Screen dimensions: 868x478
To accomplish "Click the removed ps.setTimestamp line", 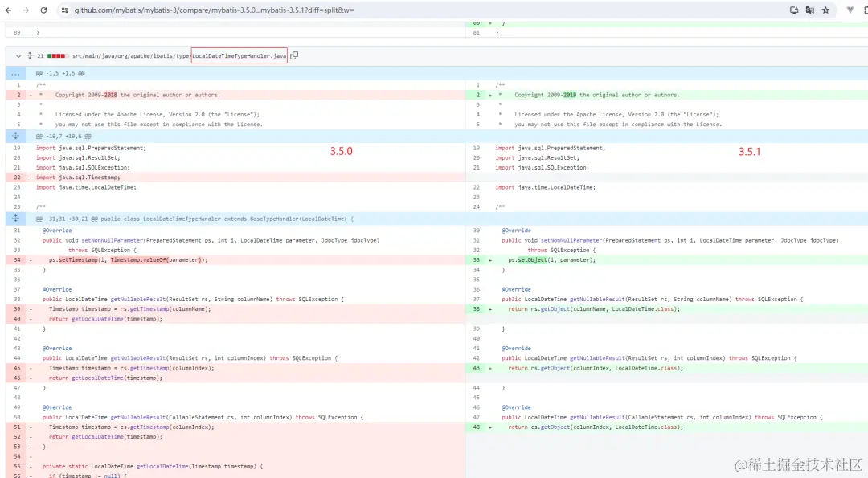I will click(x=235, y=260).
